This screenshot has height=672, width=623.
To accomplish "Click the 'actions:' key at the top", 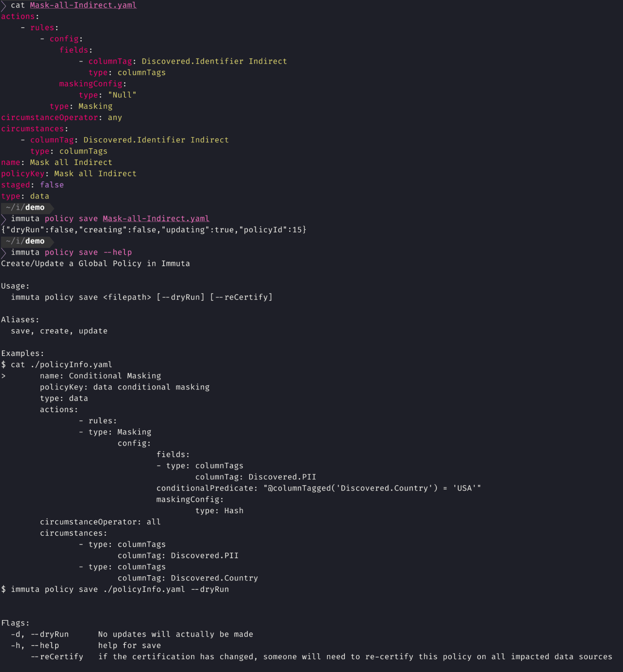I will click(20, 16).
